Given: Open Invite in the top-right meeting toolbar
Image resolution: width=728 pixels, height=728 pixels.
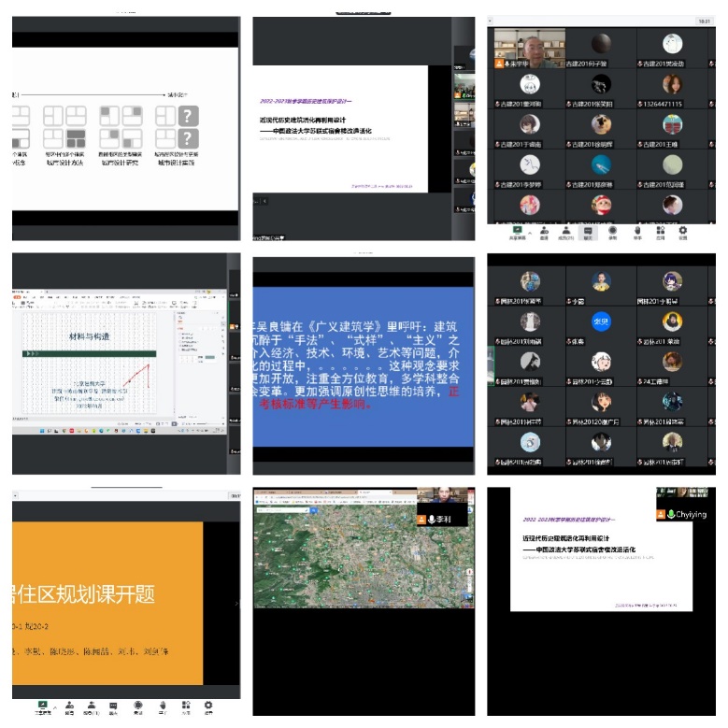Looking at the screenshot, I should 543,229.
